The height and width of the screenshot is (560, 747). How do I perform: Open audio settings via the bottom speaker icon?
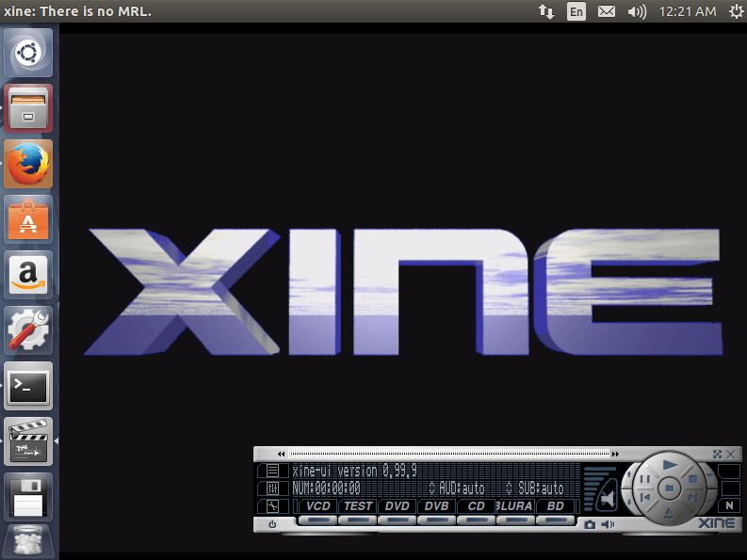(x=608, y=524)
